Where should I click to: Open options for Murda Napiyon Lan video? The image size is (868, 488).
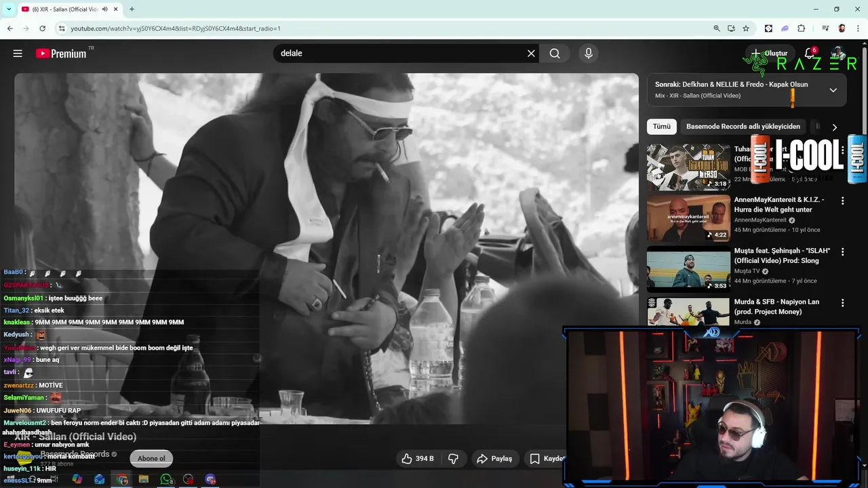tap(843, 302)
